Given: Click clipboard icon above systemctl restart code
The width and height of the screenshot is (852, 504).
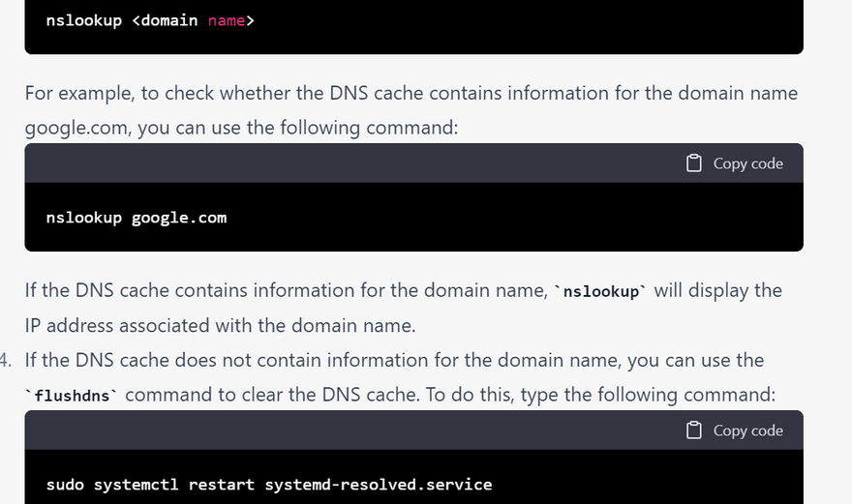Looking at the screenshot, I should coord(693,430).
